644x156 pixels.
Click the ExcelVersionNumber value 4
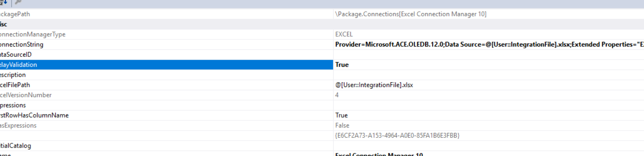[x=337, y=95]
